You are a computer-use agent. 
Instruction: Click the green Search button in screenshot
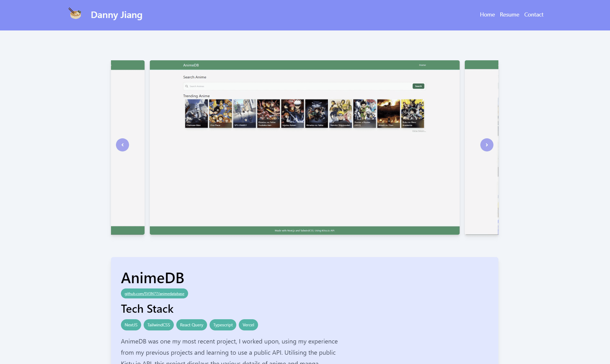click(x=418, y=86)
